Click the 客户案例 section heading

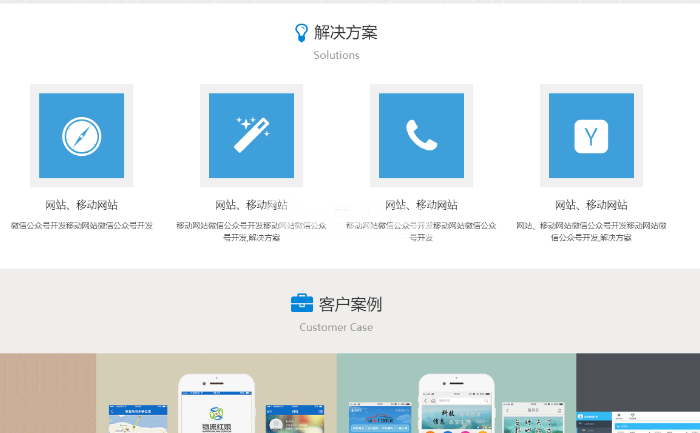(x=350, y=304)
